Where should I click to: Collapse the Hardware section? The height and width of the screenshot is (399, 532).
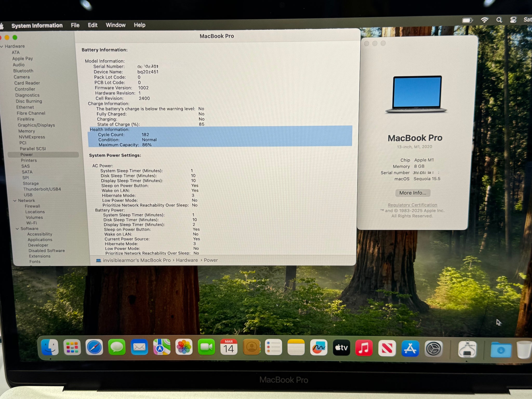point(2,46)
